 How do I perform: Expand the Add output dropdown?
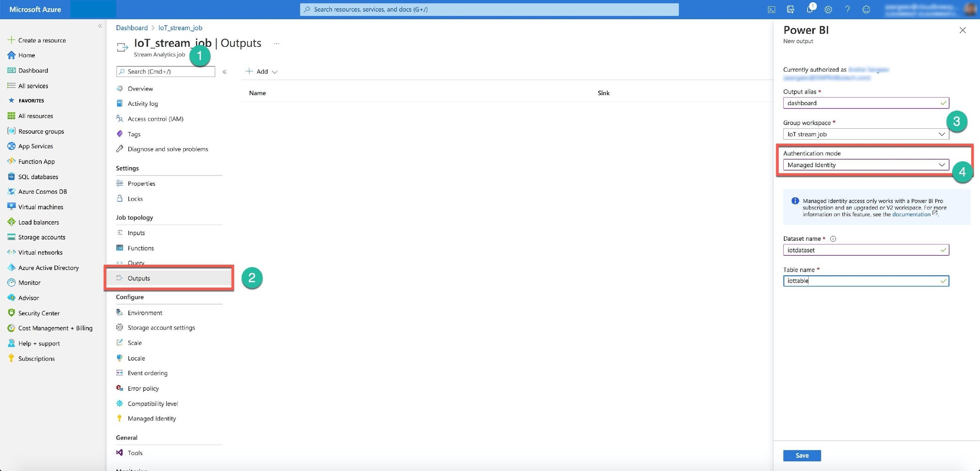(261, 71)
